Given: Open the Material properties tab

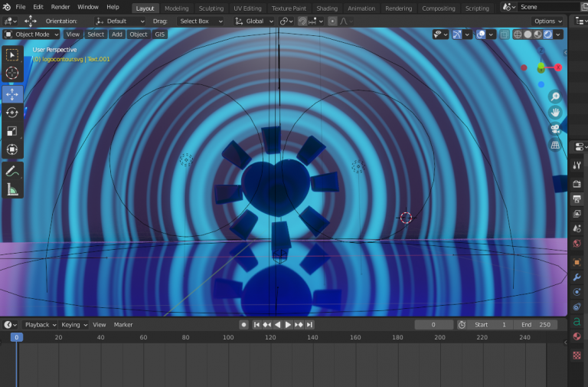Looking at the screenshot, I should click(577, 336).
